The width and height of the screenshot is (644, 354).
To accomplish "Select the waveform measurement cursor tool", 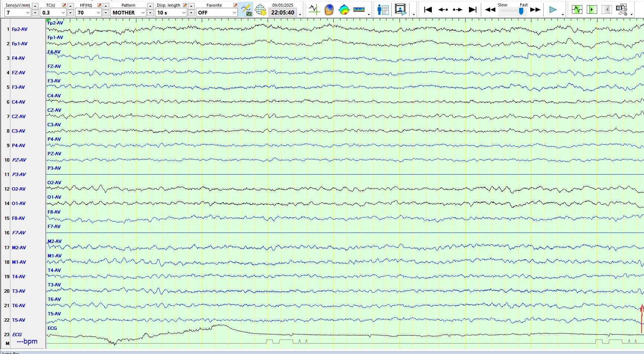I will click(314, 10).
